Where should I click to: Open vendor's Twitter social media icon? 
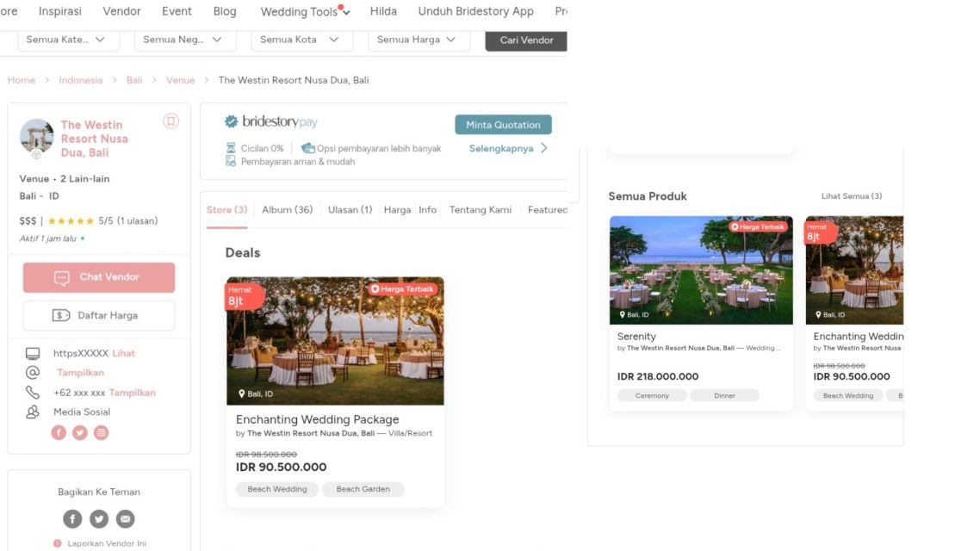point(80,432)
